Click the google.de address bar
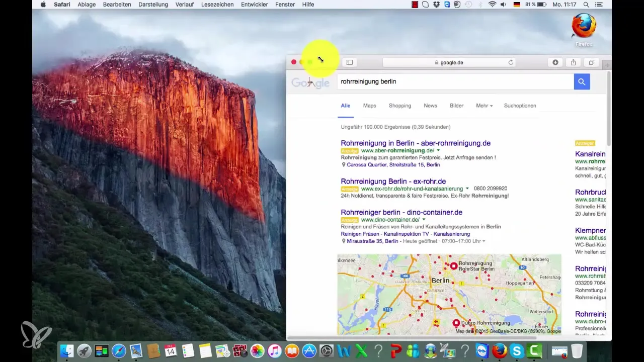The height and width of the screenshot is (362, 644). point(450,62)
